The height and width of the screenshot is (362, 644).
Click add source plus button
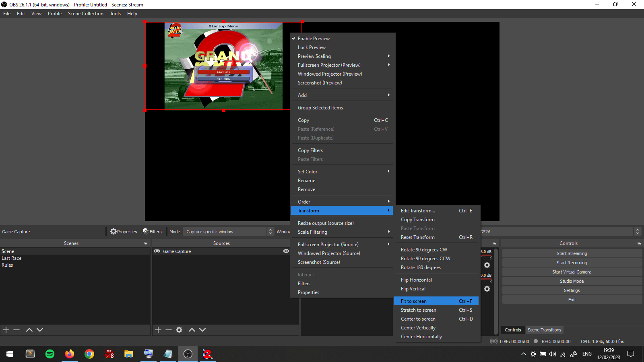(x=158, y=330)
